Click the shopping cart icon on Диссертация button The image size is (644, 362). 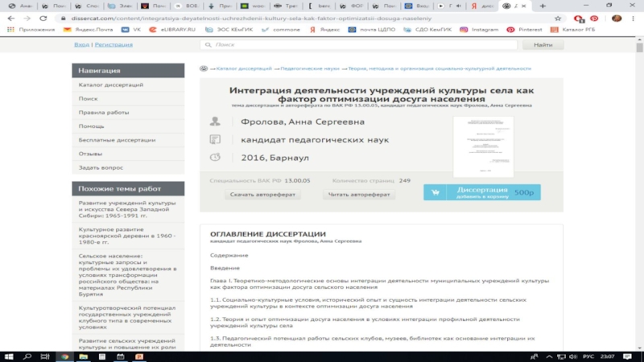pos(437,193)
